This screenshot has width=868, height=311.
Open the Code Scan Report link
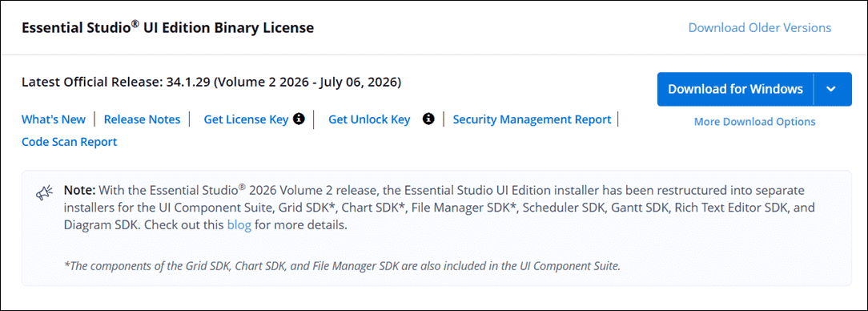click(69, 142)
